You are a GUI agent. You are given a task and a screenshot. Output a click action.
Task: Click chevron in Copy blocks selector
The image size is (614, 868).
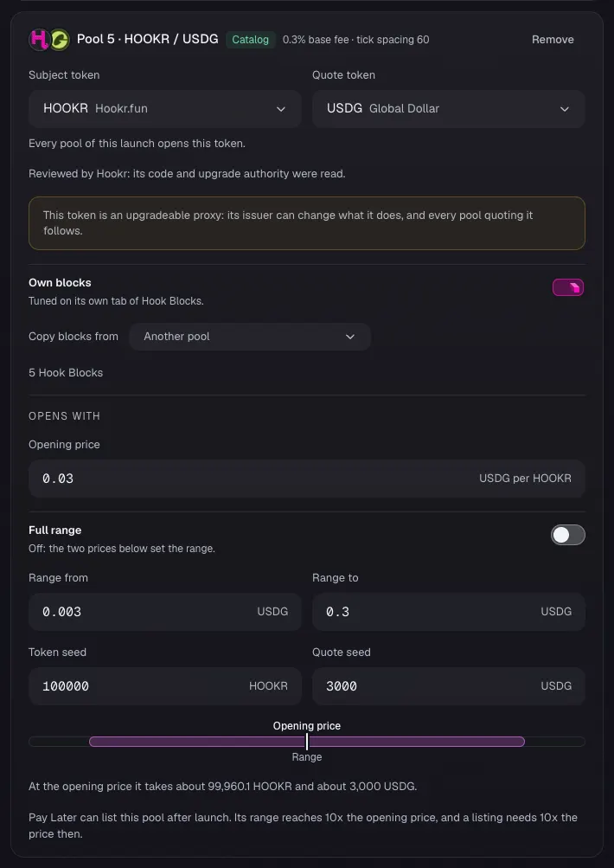tap(350, 337)
